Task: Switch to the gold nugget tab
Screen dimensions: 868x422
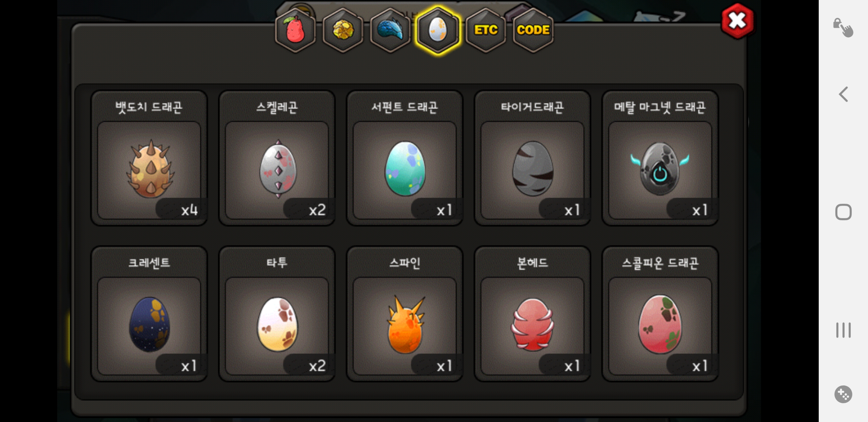Action: tap(343, 30)
